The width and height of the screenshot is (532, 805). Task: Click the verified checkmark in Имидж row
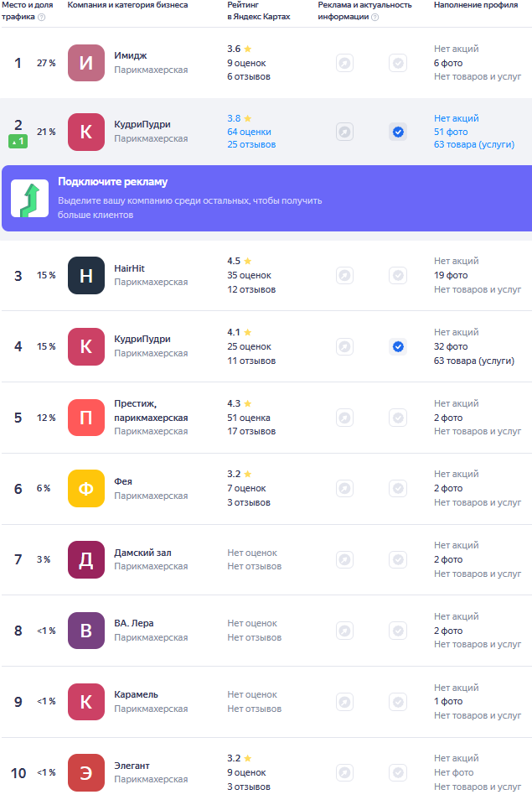coord(398,63)
